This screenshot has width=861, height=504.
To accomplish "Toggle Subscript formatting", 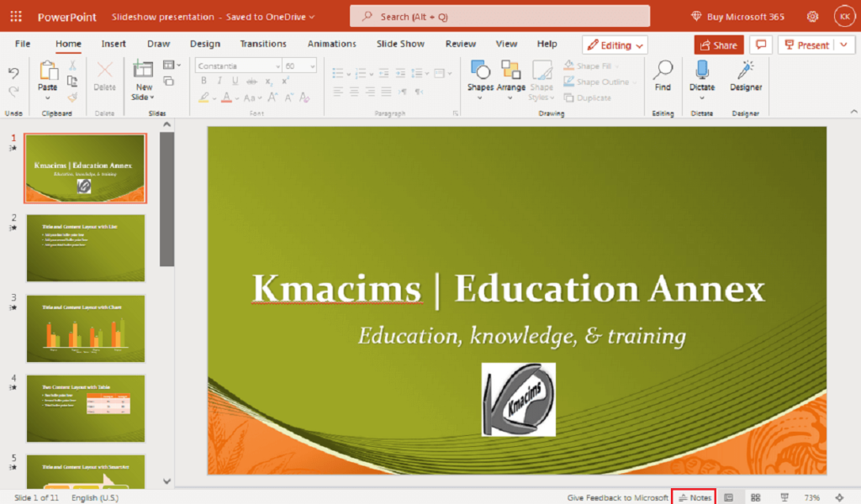I will pyautogui.click(x=268, y=81).
